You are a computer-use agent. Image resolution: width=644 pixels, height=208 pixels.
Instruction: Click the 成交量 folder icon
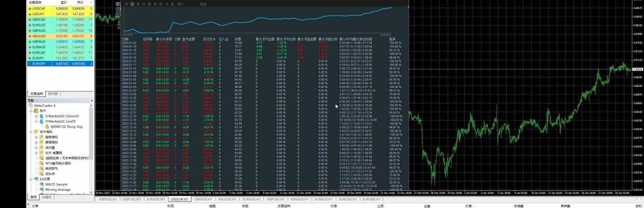(42, 148)
